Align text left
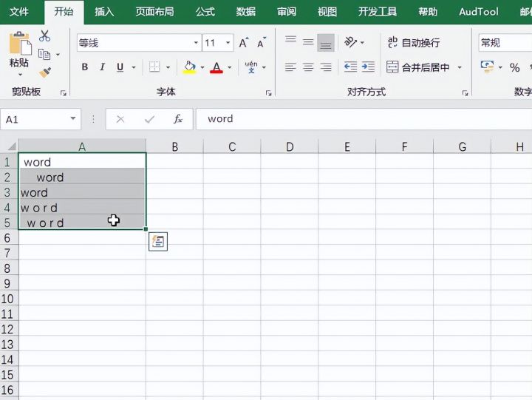Screen dimensions: 532x400 (290, 67)
